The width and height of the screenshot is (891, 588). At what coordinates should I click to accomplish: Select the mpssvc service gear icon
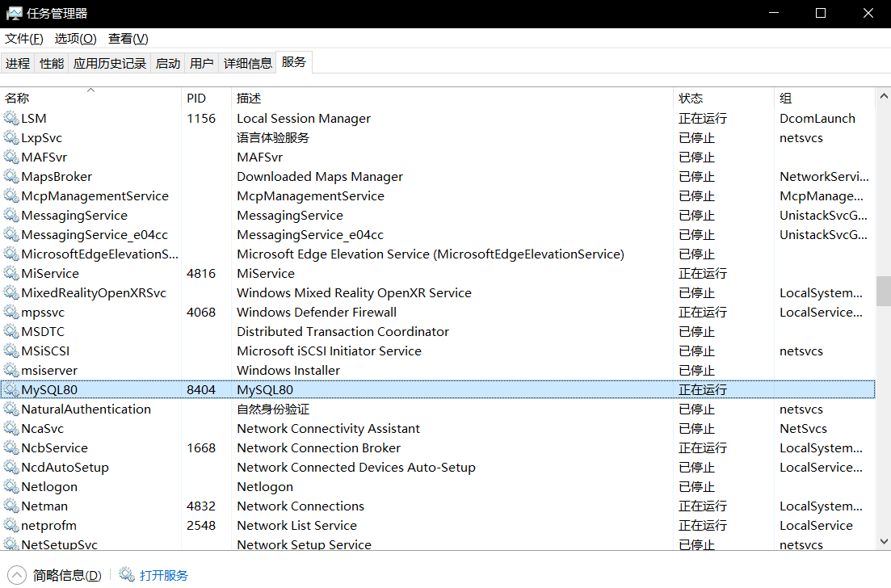pyautogui.click(x=11, y=312)
